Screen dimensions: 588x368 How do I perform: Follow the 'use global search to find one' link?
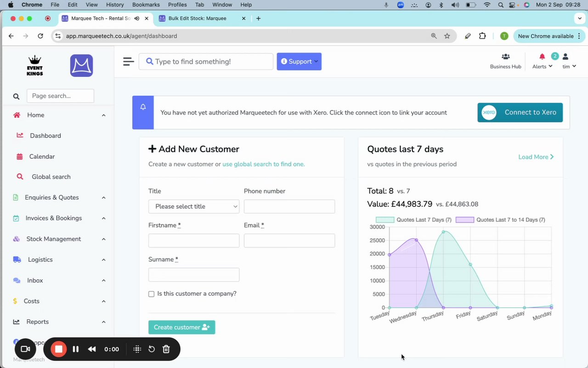263,164
